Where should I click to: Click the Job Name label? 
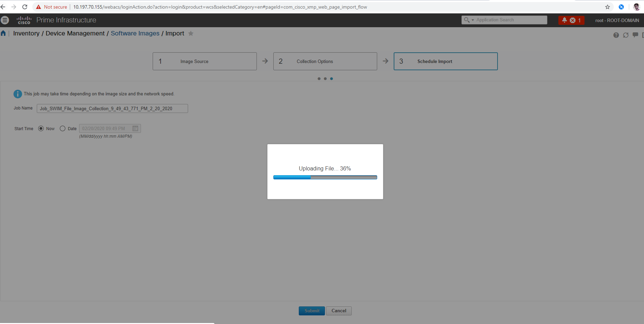click(x=23, y=108)
